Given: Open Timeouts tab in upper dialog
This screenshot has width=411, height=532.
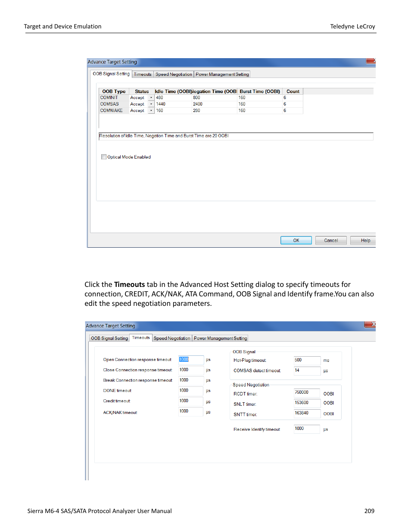Looking at the screenshot, I should [143, 75].
